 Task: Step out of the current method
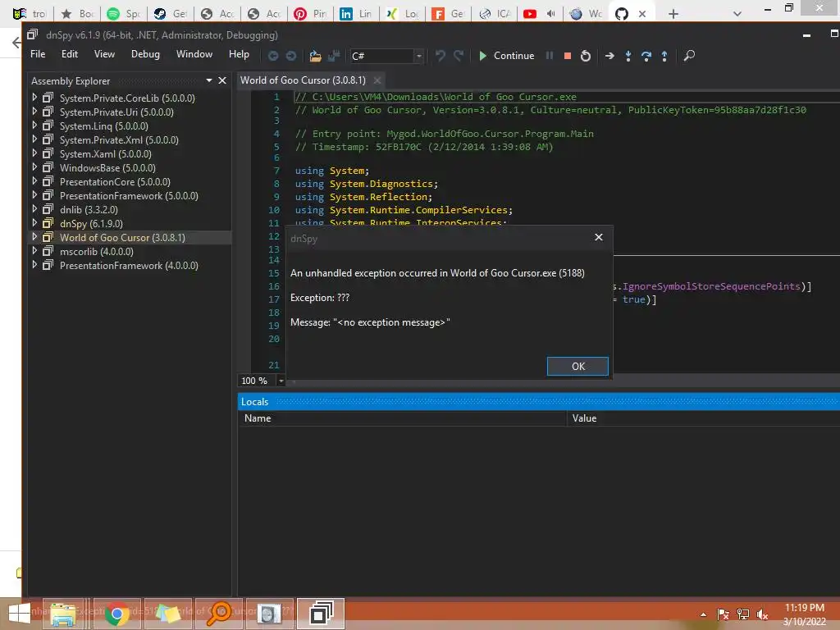[x=664, y=56]
